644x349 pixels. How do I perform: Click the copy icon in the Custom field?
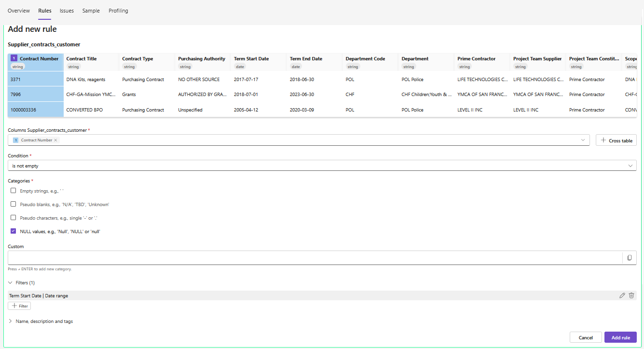(x=629, y=258)
